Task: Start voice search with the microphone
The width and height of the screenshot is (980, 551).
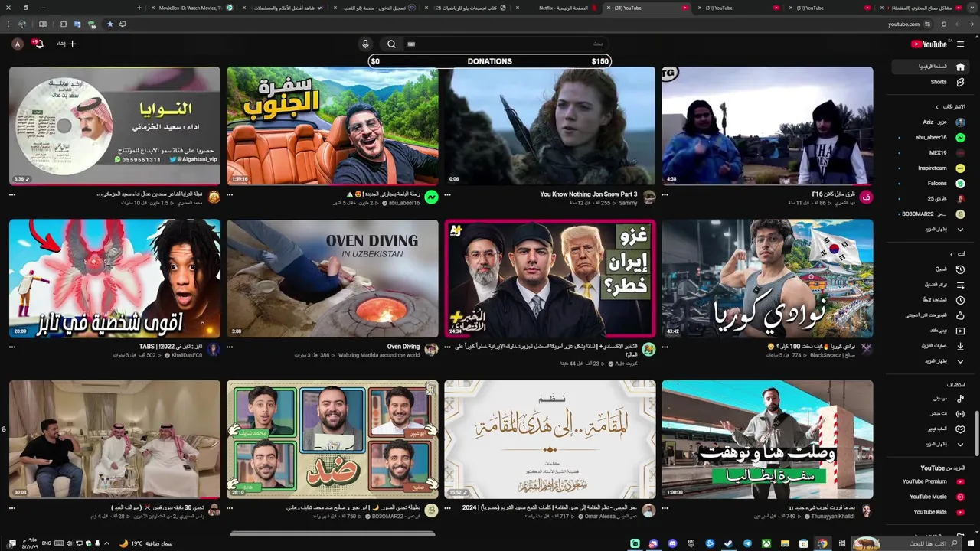Action: (365, 44)
